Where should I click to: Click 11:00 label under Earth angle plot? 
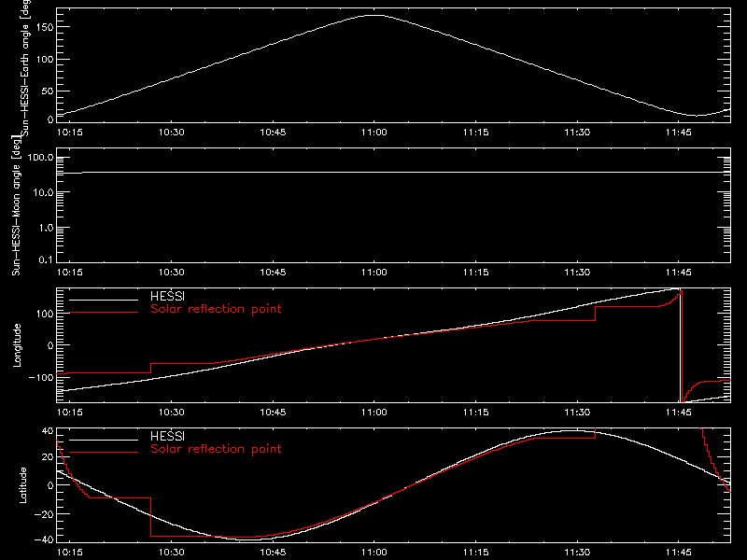(x=374, y=133)
